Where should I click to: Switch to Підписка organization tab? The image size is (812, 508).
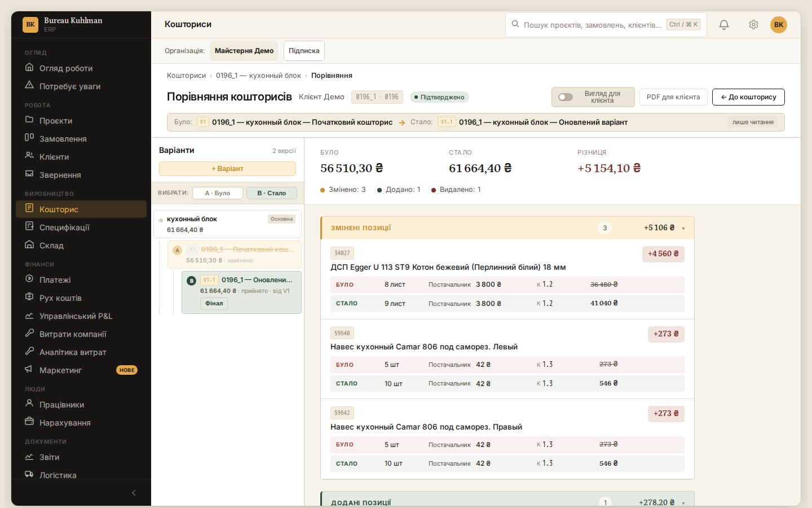[304, 51]
